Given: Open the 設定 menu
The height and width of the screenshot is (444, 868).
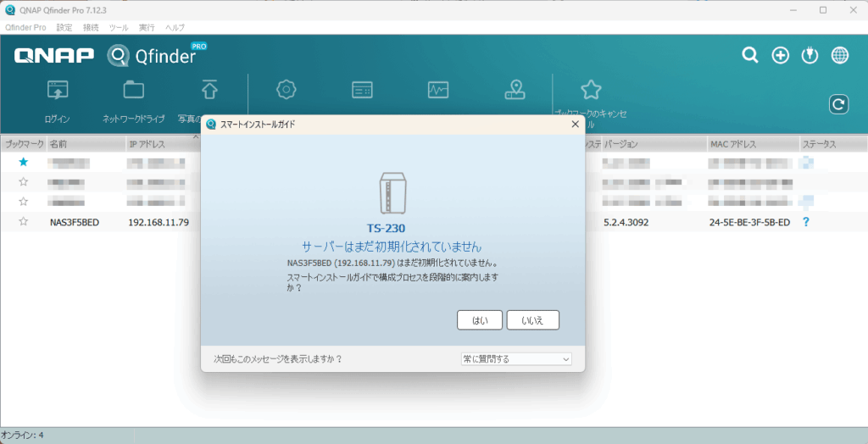Looking at the screenshot, I should [x=64, y=28].
